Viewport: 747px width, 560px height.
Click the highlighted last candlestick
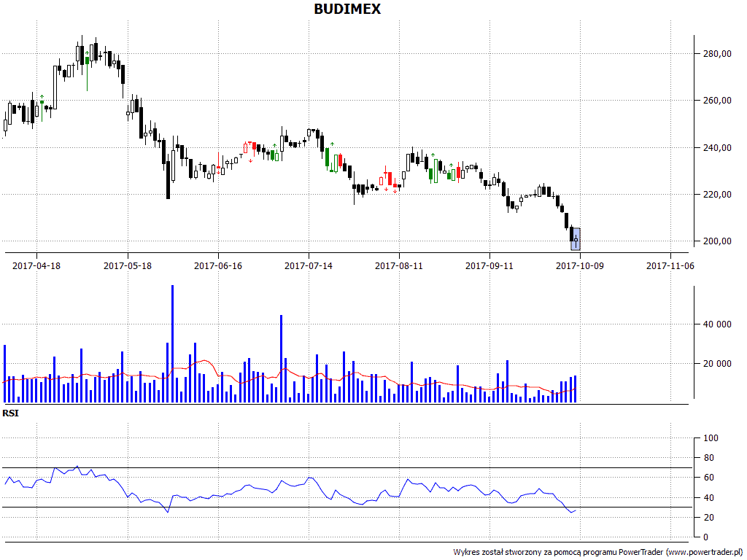coord(576,239)
